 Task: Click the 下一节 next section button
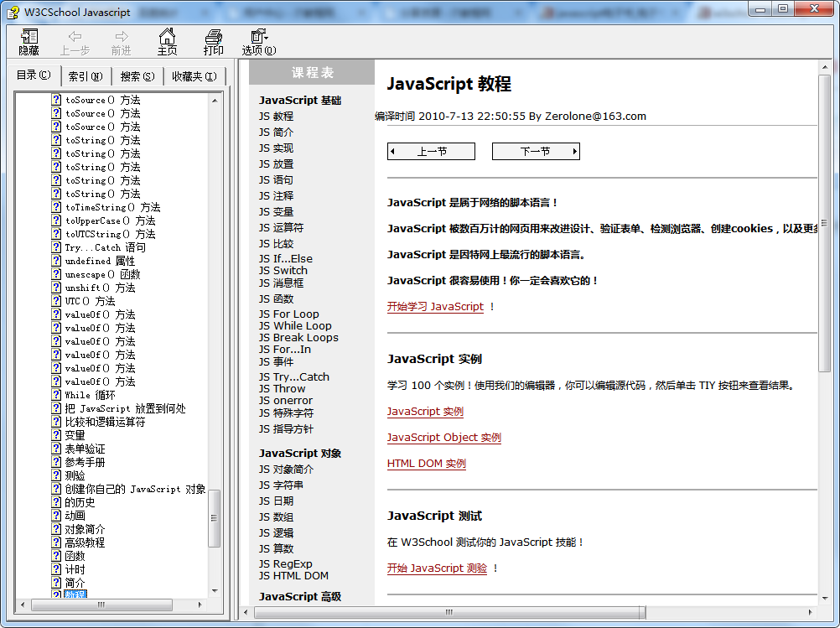pos(535,152)
